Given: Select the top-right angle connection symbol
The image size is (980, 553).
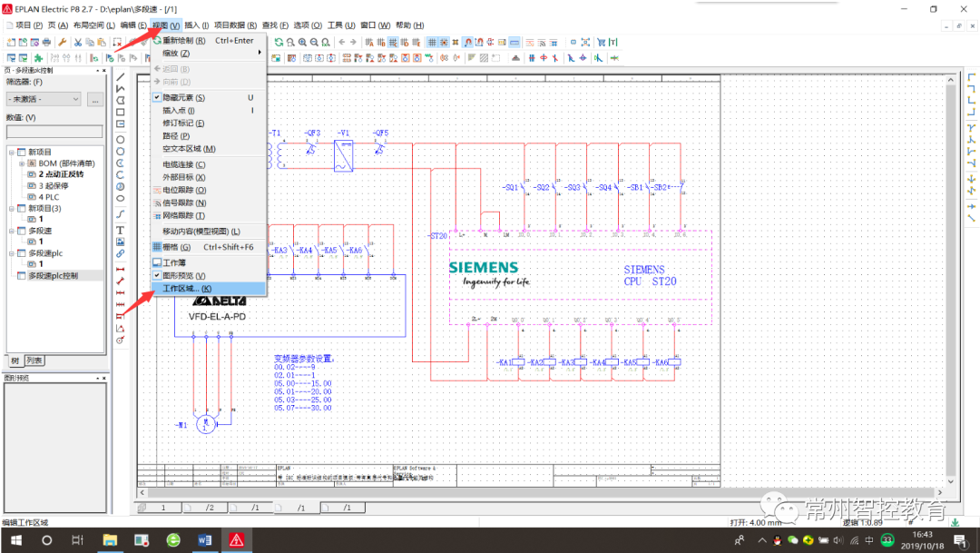Looking at the screenshot, I should pos(971,89).
